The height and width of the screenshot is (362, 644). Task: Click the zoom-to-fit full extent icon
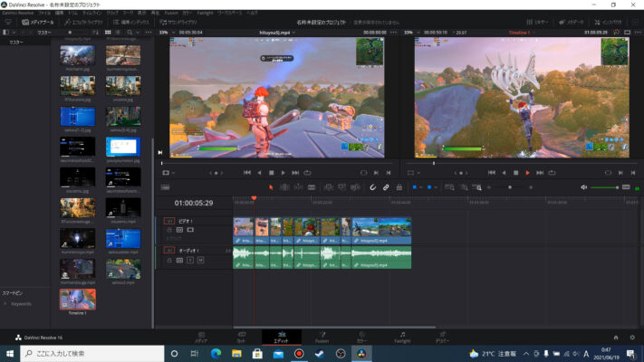449,187
